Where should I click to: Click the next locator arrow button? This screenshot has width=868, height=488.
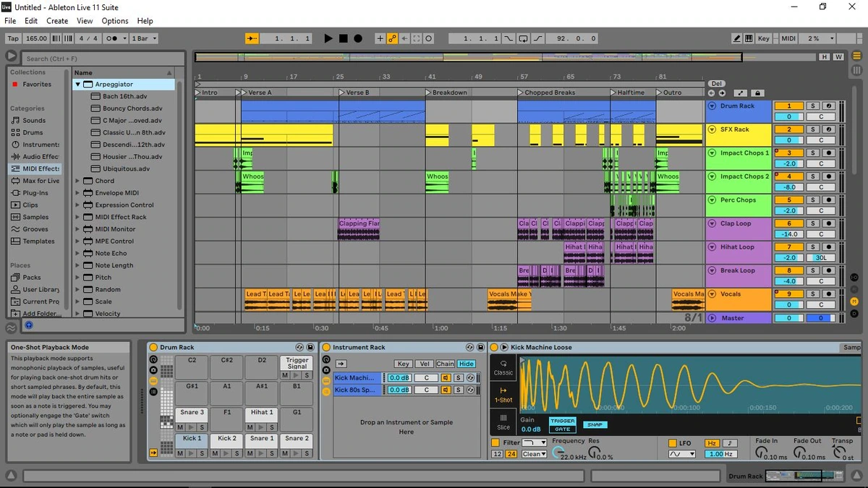[x=721, y=93]
